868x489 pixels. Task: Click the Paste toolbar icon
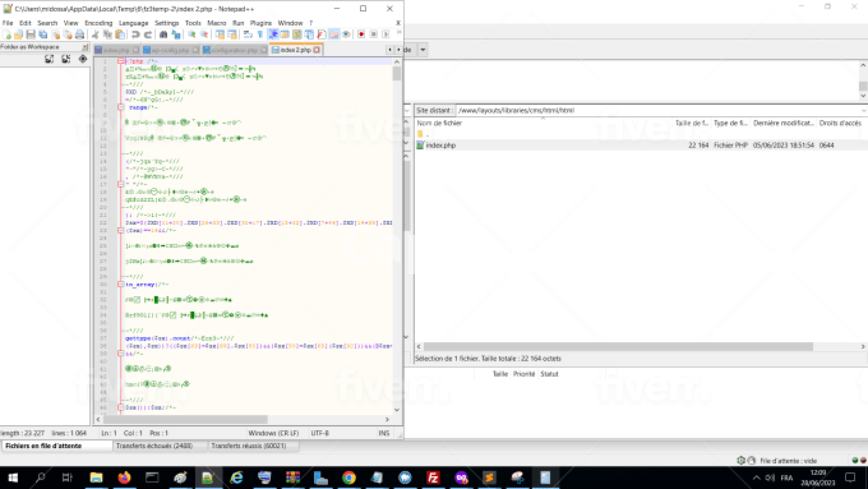pos(120,35)
